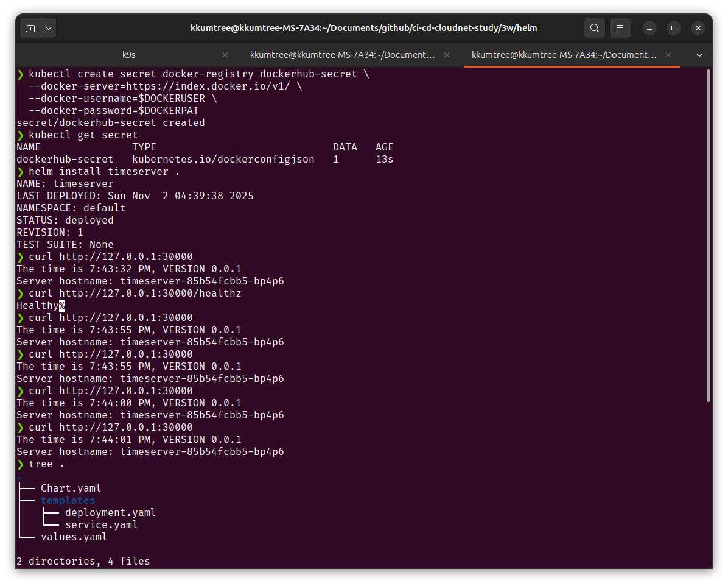The width and height of the screenshot is (728, 586).
Task: Click 'REVISION: 1' line
Action: click(50, 232)
